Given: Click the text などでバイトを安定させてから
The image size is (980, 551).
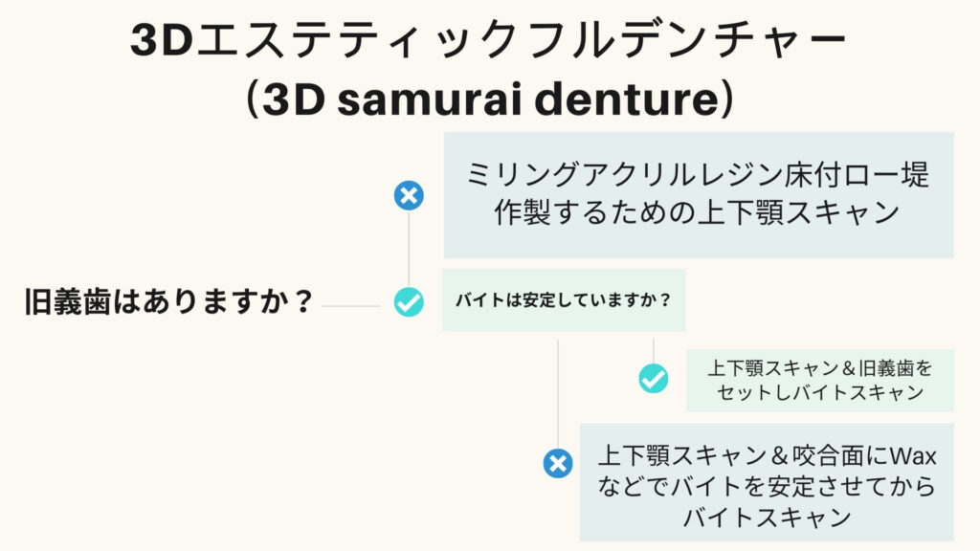Looking at the screenshot, I should pyautogui.click(x=767, y=485).
